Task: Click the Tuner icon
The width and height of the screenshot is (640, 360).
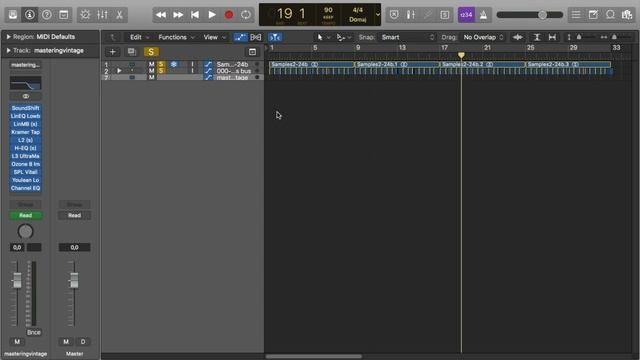Action: pos(411,15)
